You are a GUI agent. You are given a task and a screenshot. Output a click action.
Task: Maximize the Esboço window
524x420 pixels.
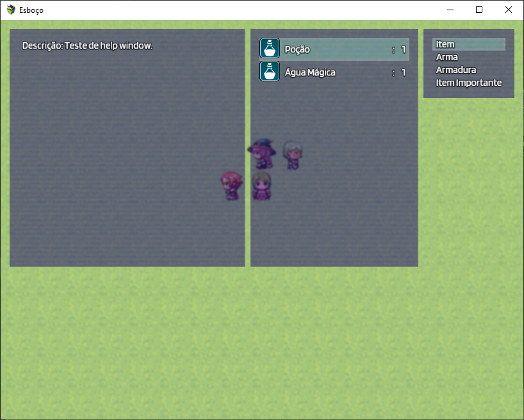(x=479, y=10)
